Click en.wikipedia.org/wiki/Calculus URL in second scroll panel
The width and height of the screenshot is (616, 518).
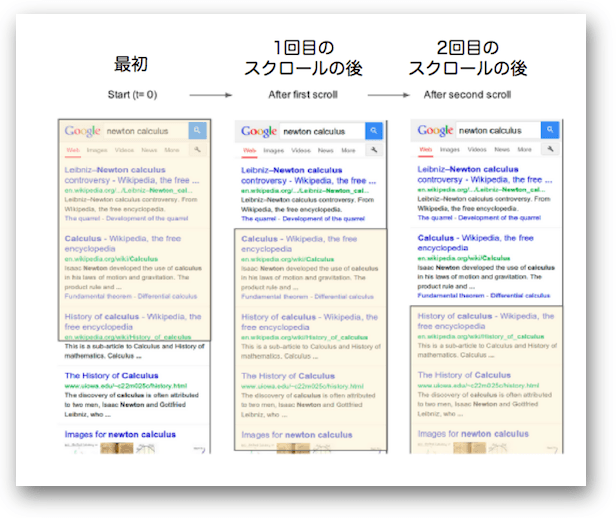(x=464, y=258)
